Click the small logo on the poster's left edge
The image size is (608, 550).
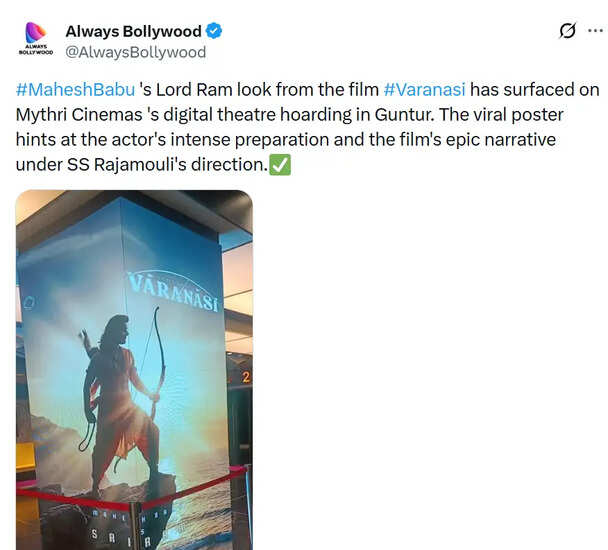click(29, 303)
